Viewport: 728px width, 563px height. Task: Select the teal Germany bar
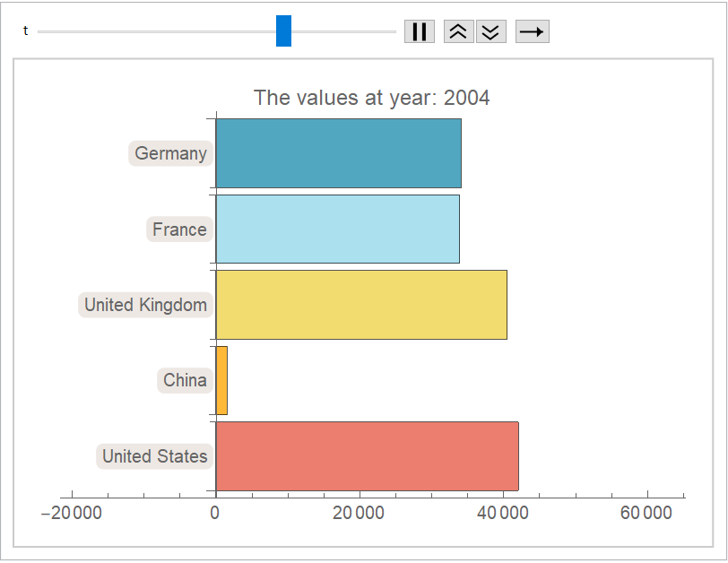pos(338,153)
